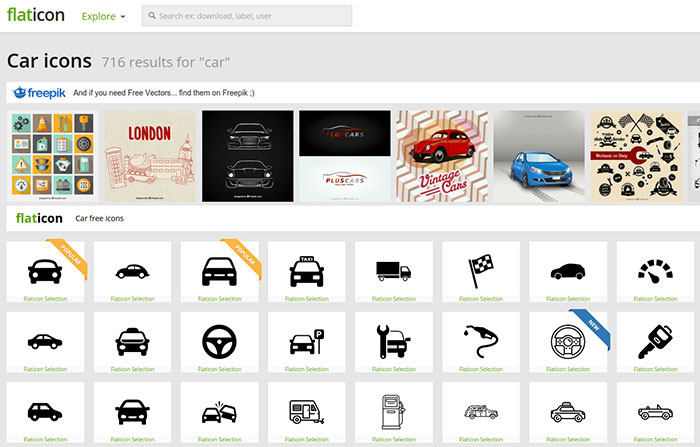The image size is (700, 447).
Task: Select the delivery truck icon
Action: 394,271
